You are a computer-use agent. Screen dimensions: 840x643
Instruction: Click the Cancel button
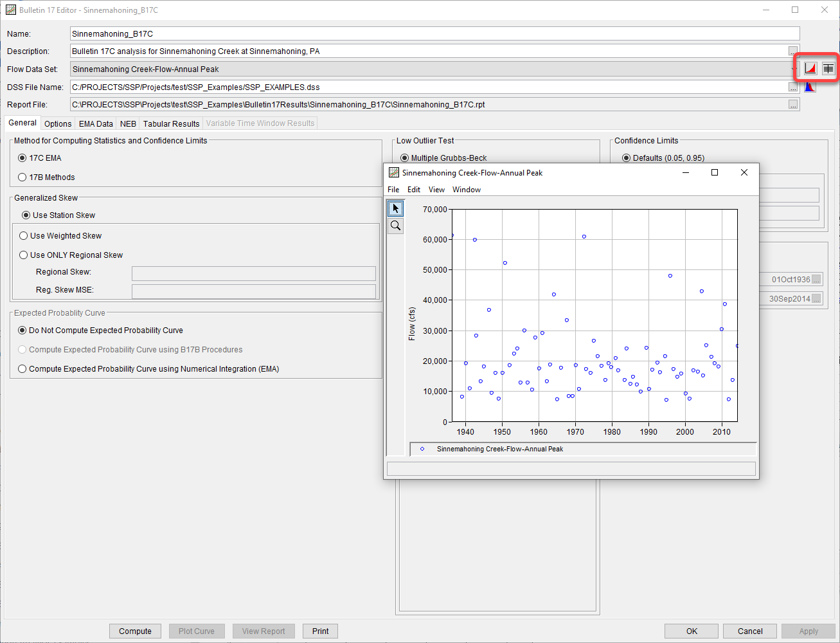[x=750, y=631]
